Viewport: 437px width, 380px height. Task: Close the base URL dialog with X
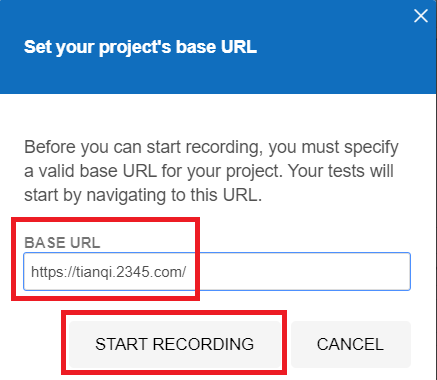[421, 16]
